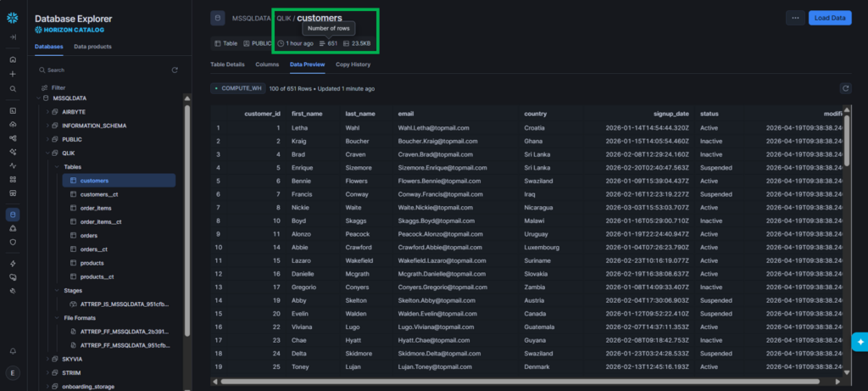868x391 pixels.
Task: Select the products table in tree
Action: point(92,263)
